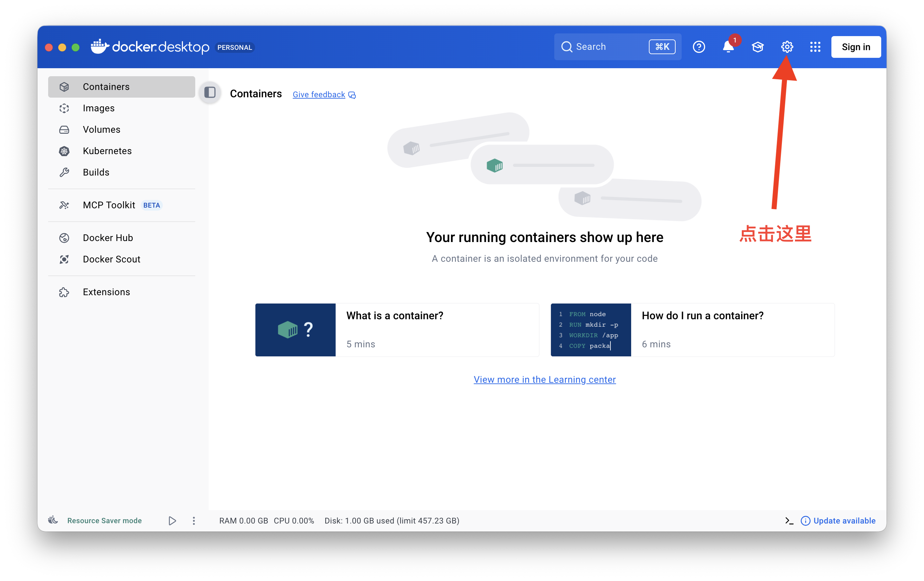Screen dimensions: 924x581
Task: Open the terminal icon in status bar
Action: [789, 521]
